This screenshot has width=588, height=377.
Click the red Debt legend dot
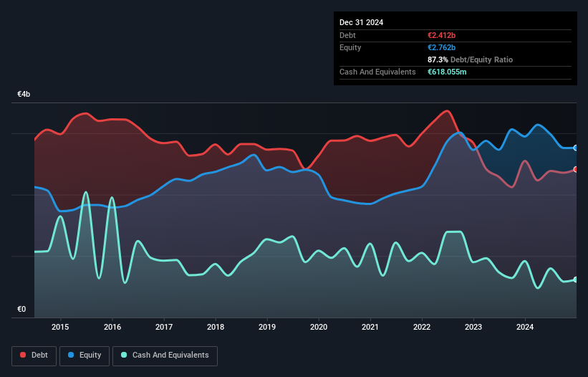click(x=23, y=355)
